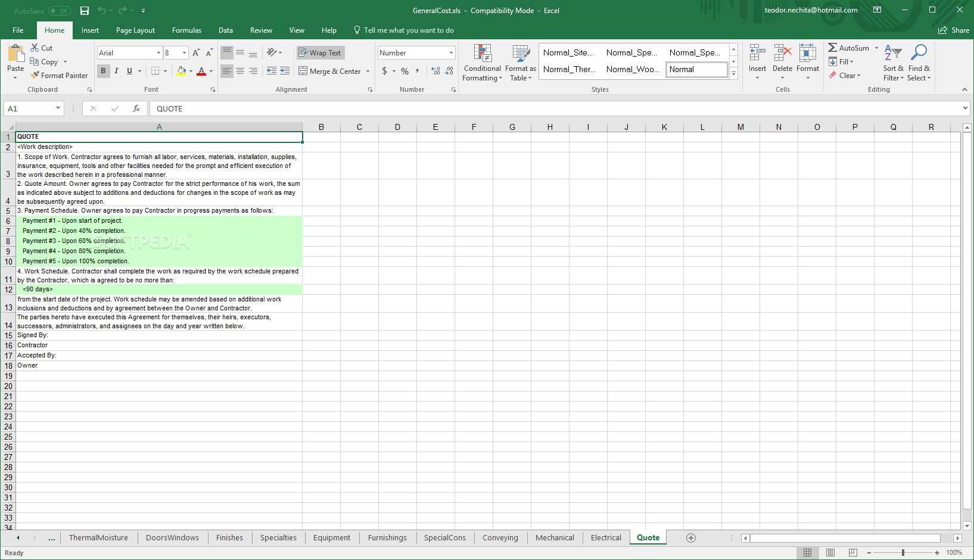Image resolution: width=974 pixels, height=560 pixels.
Task: Add a new sheet with the plus icon
Action: 691,538
